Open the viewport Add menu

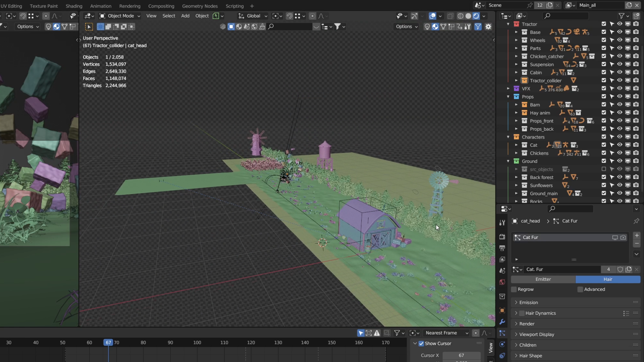point(185,16)
